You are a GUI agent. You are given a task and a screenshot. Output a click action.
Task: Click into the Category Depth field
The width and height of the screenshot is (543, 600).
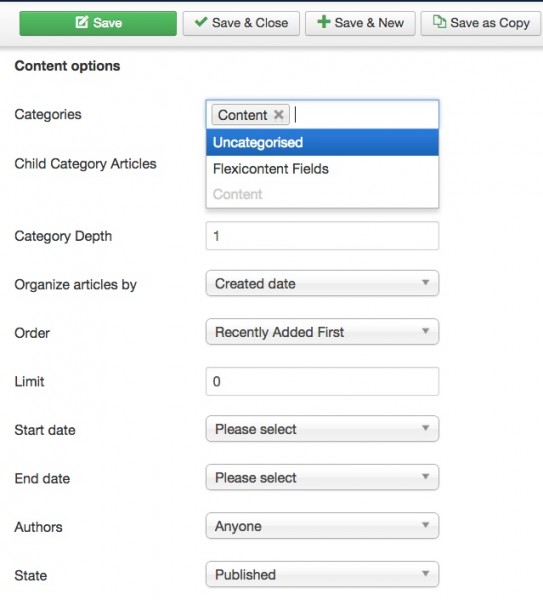click(x=322, y=236)
